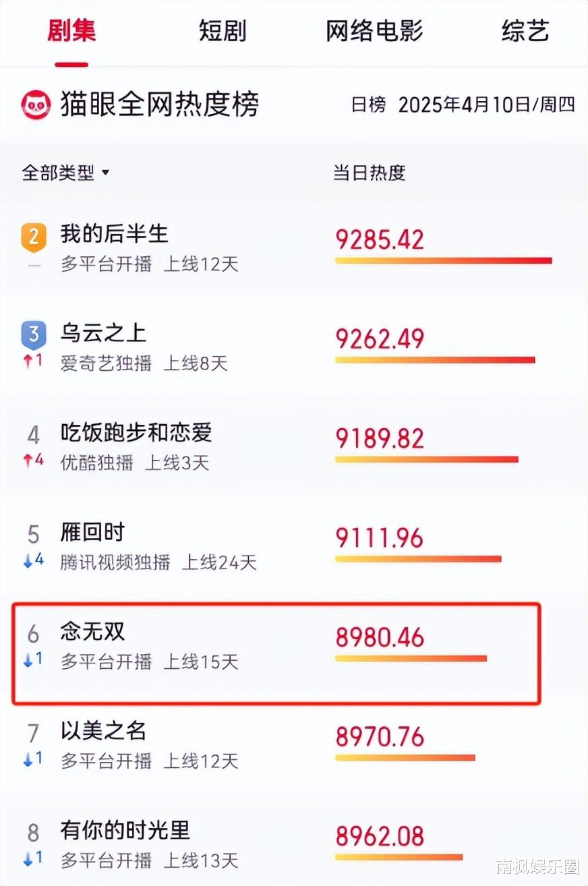Switch to the 网络电影 tab

[x=374, y=31]
